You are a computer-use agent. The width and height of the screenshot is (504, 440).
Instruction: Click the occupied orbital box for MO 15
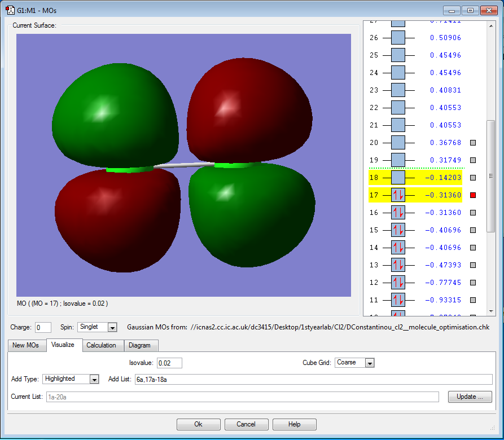point(398,230)
